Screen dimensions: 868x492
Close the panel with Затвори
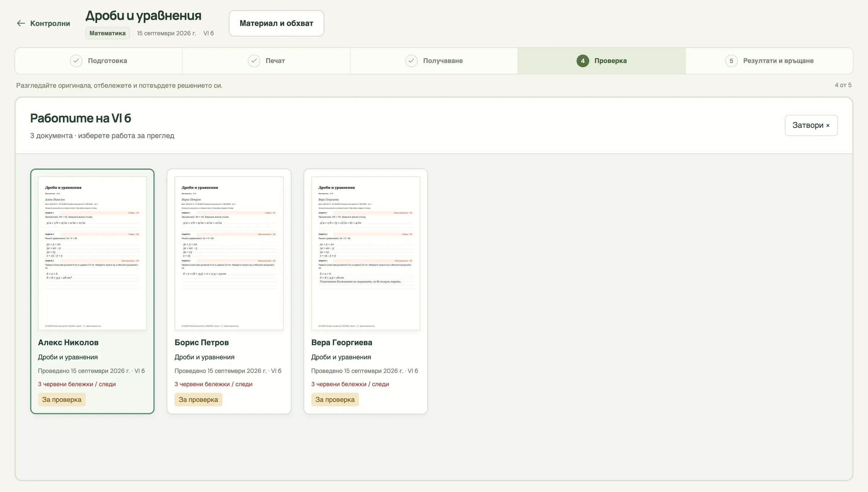(811, 125)
